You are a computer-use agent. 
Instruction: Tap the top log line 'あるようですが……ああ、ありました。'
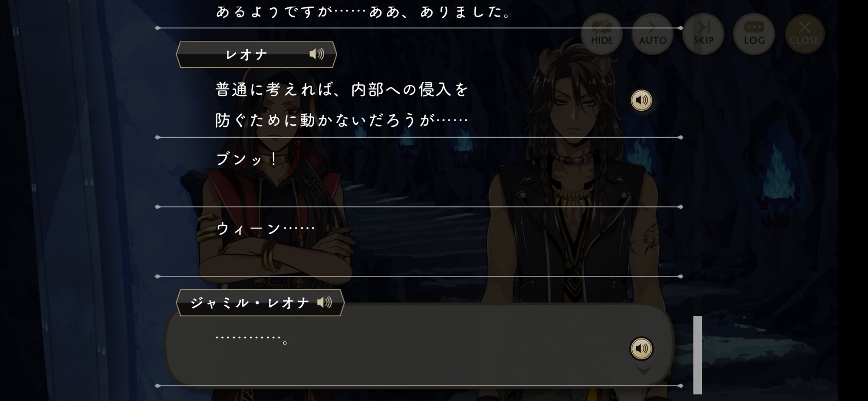pos(363,12)
